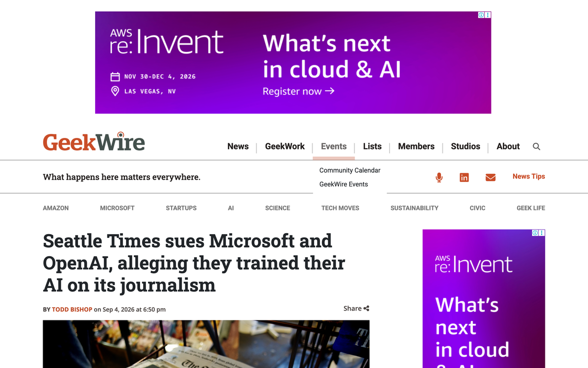Open the Members menu

coord(416,146)
